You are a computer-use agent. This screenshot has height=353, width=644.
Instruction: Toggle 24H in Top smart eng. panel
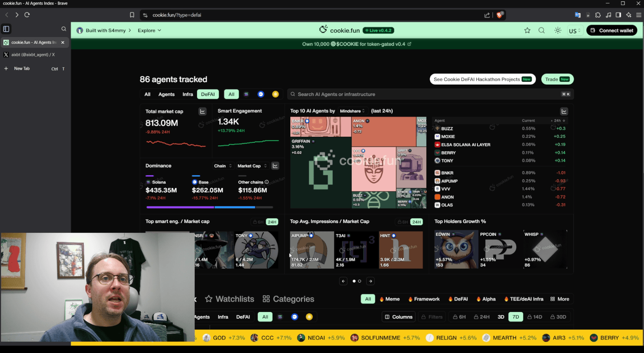pos(272,222)
